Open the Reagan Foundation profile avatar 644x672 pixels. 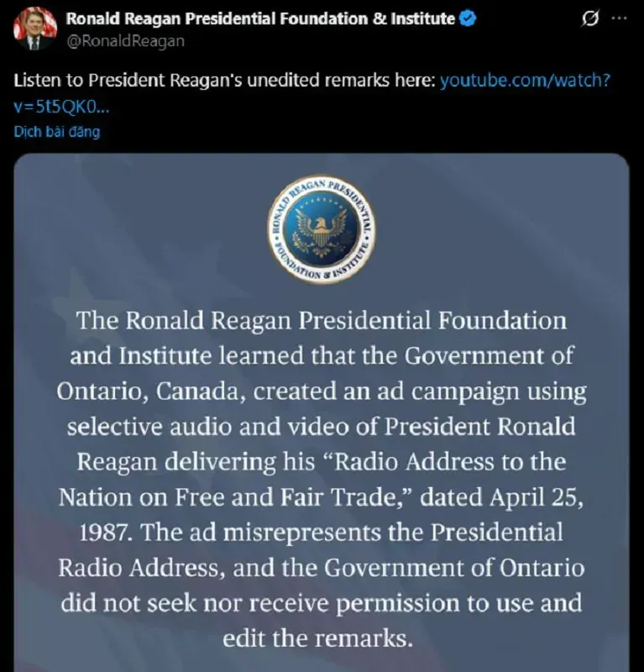35,28
